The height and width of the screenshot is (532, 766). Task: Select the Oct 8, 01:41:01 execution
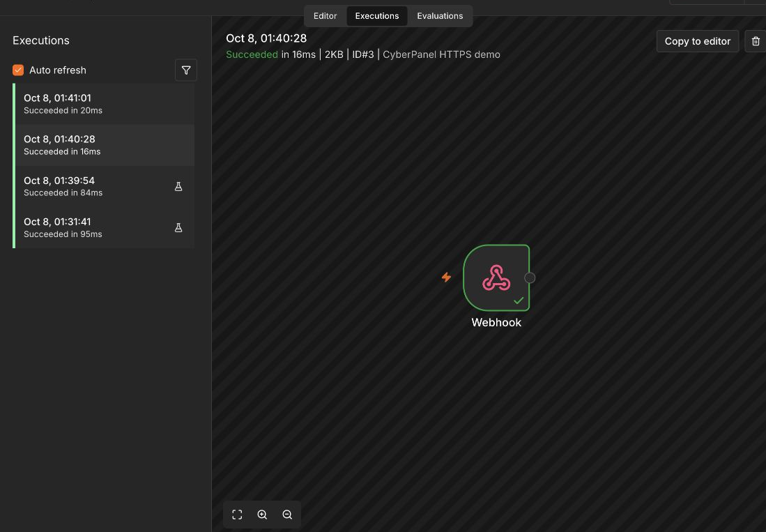(104, 104)
